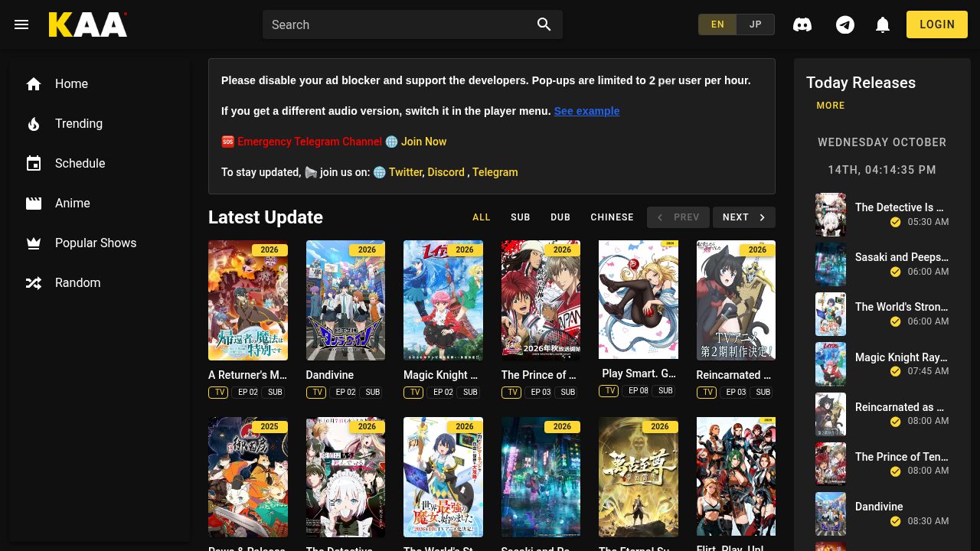Open Reincarnated as 08:00 AM release
The width and height of the screenshot is (980, 551).
[x=882, y=413]
